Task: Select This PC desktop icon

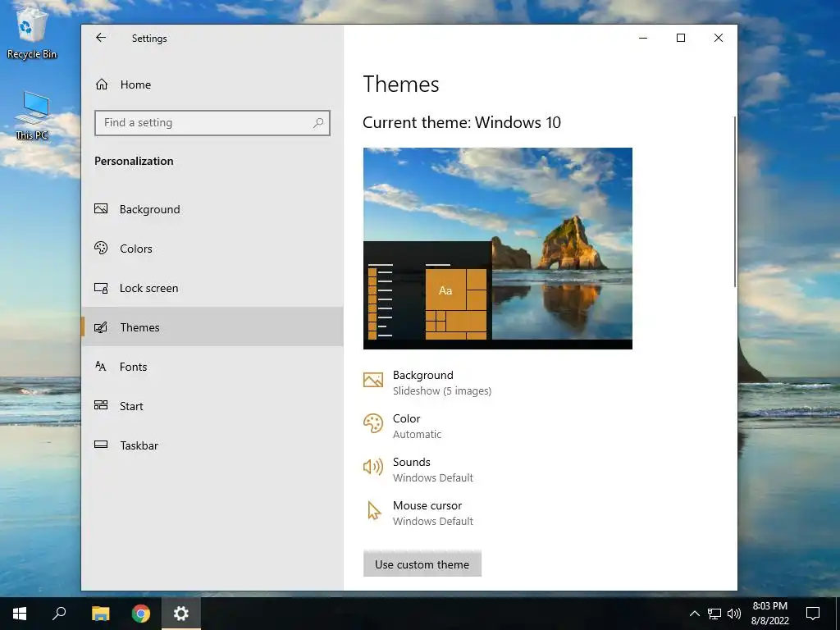Action: pos(32,115)
